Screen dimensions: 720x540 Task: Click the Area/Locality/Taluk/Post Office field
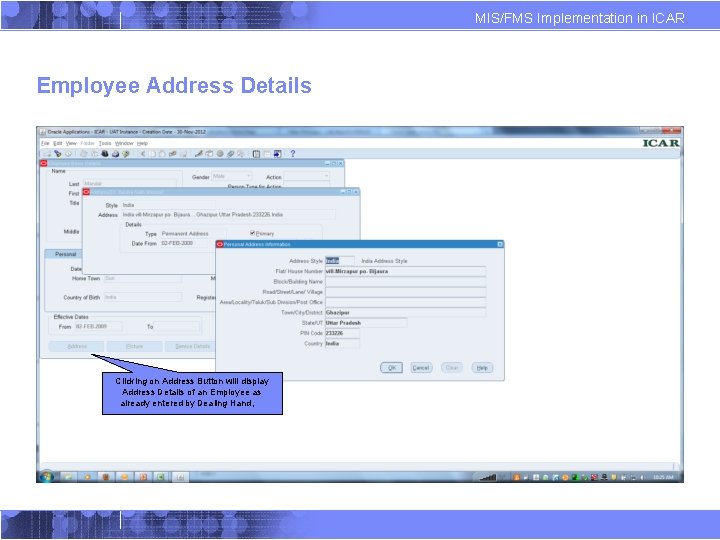pyautogui.click(x=405, y=302)
